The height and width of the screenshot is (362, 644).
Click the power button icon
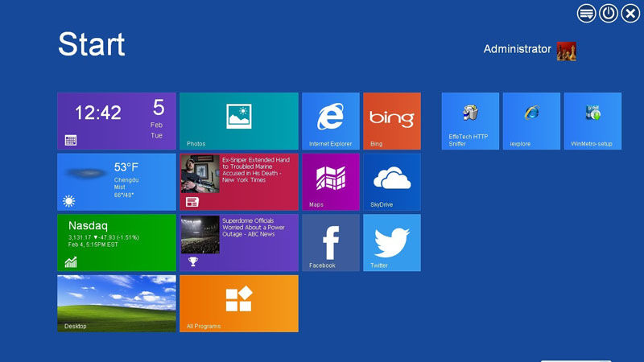609,14
